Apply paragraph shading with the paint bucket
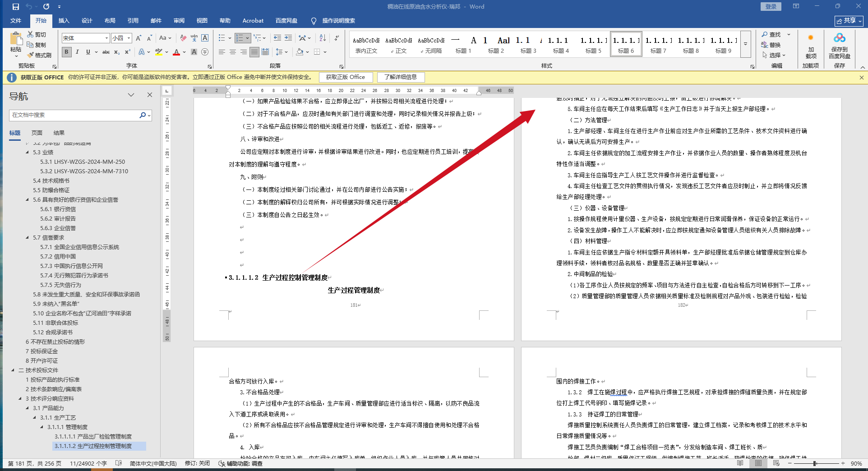 pyautogui.click(x=300, y=52)
